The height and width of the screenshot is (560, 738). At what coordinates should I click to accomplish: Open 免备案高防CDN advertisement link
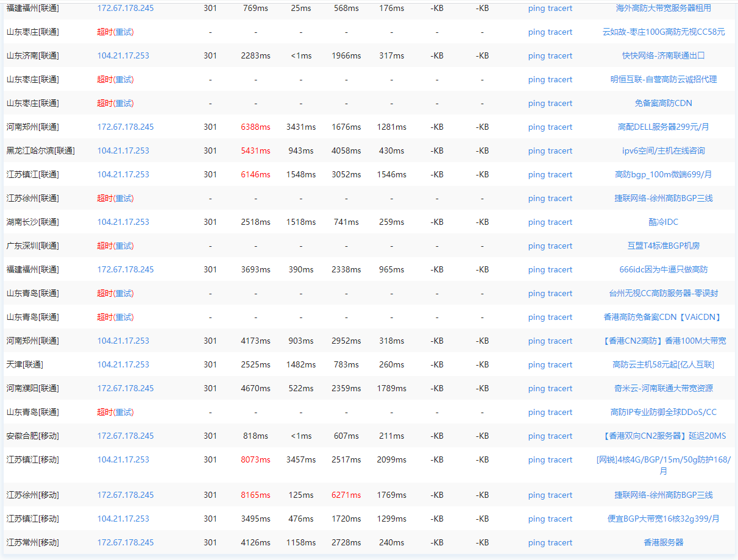pos(663,104)
